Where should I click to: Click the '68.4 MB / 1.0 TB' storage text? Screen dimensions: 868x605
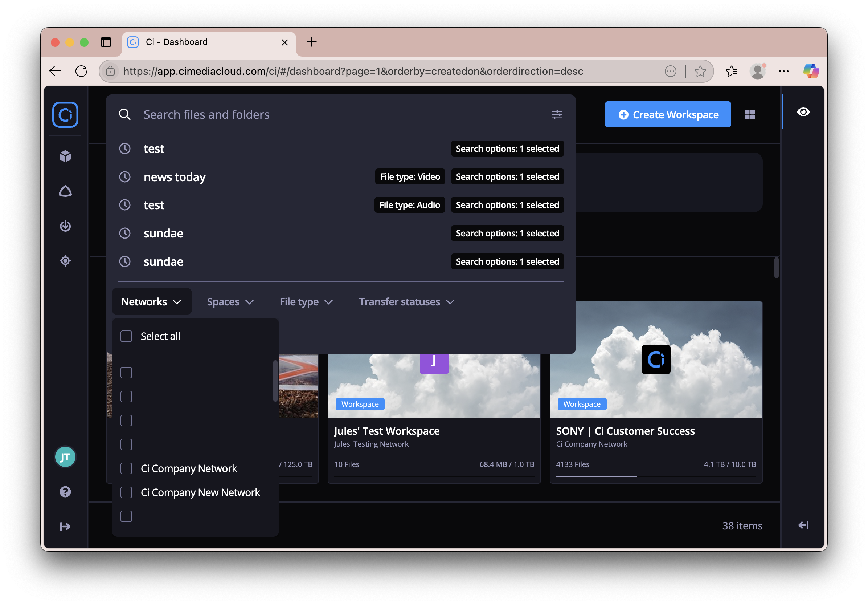[x=507, y=464]
